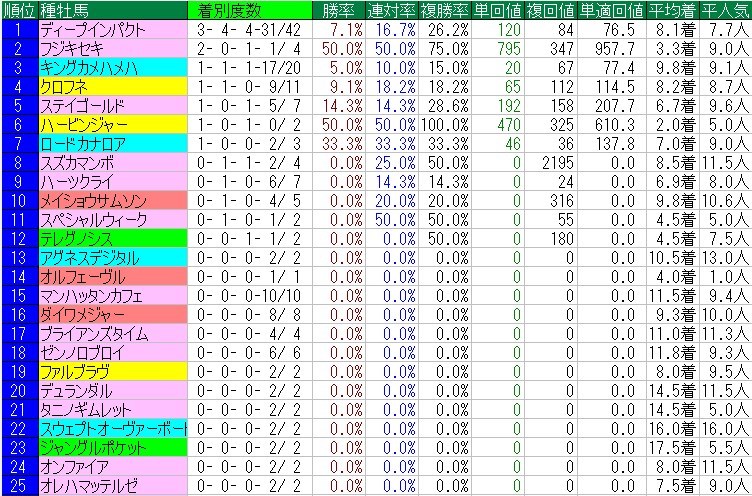Select stallion ロードカナロア

click(112, 144)
